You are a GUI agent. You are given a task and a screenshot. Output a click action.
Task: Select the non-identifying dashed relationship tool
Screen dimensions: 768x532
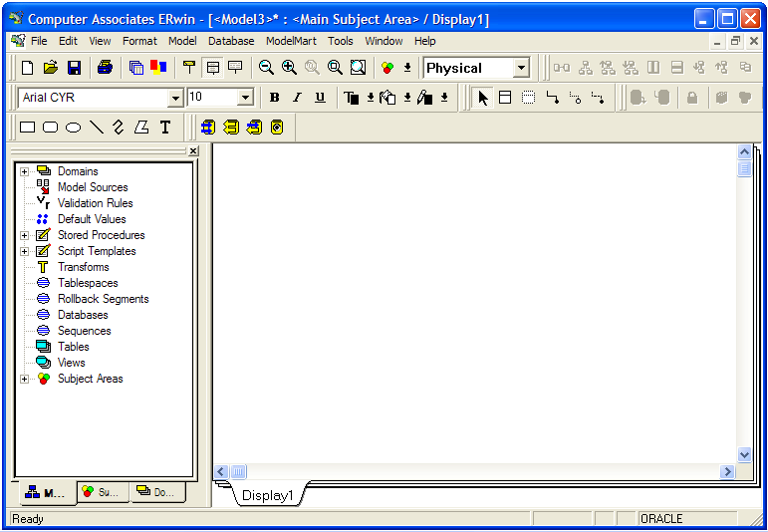598,98
